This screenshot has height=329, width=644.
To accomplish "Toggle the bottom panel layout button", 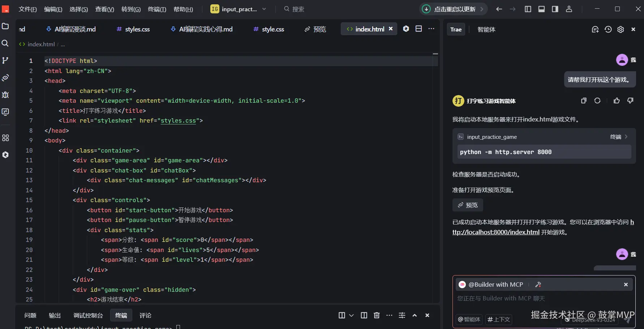I will click(541, 9).
